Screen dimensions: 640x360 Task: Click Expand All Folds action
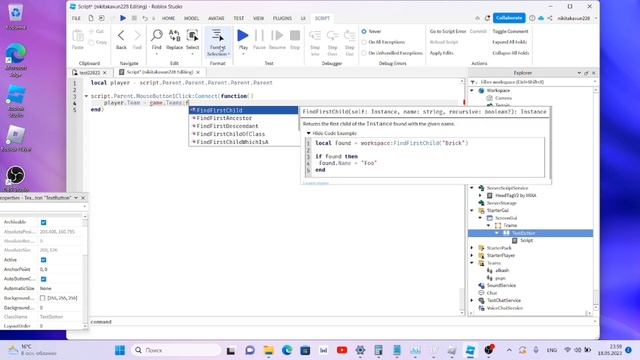[x=509, y=42]
